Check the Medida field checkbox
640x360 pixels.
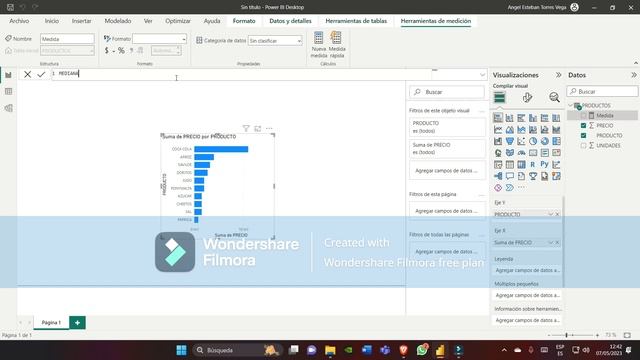coord(584,116)
